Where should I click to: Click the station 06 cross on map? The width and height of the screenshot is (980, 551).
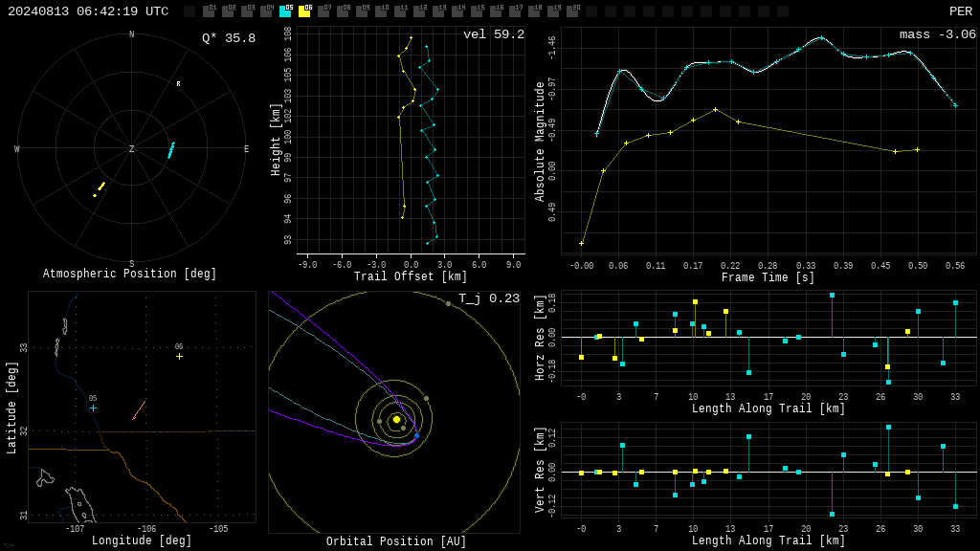point(179,356)
